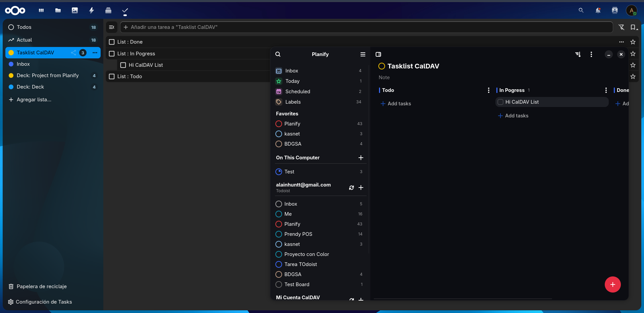The height and width of the screenshot is (313, 644).
Task: Open the Files app icon
Action: 58,10
